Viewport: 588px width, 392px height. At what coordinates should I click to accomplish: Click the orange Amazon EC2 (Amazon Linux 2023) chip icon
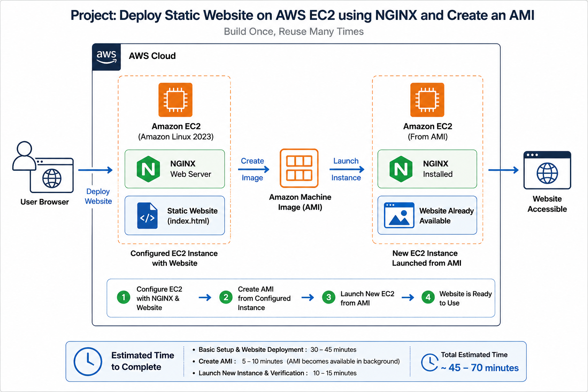point(175,100)
